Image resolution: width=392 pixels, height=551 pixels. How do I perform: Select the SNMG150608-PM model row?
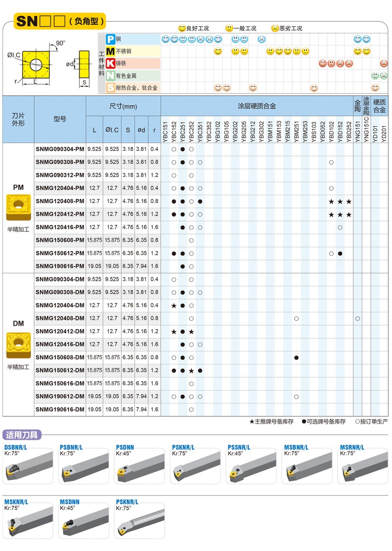(211, 240)
